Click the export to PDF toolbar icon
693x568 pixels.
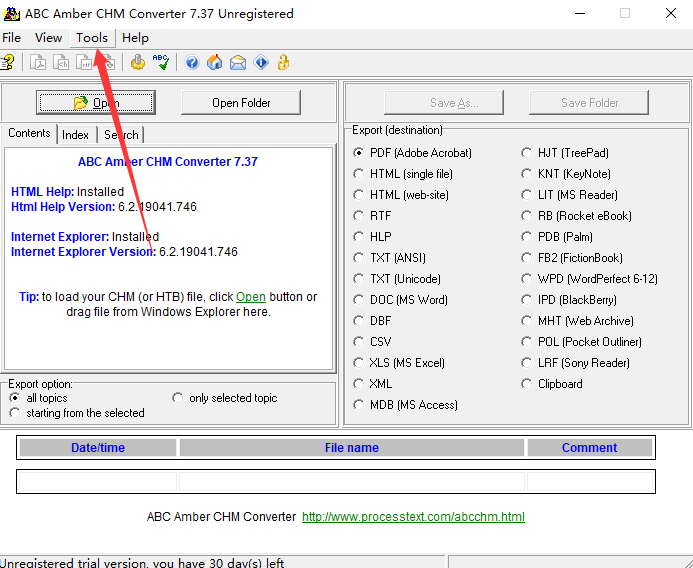pos(38,62)
